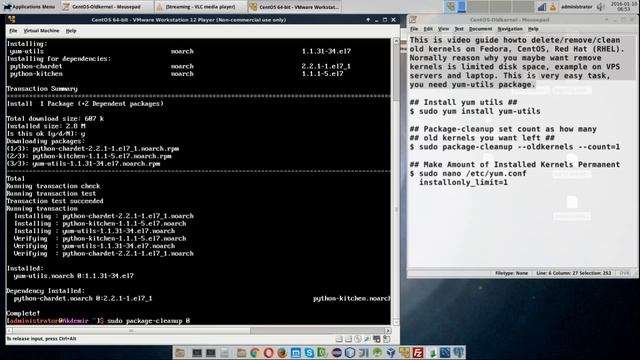
Task: Click the VMware horizontal scrollbar right arrow
Action: [388, 331]
